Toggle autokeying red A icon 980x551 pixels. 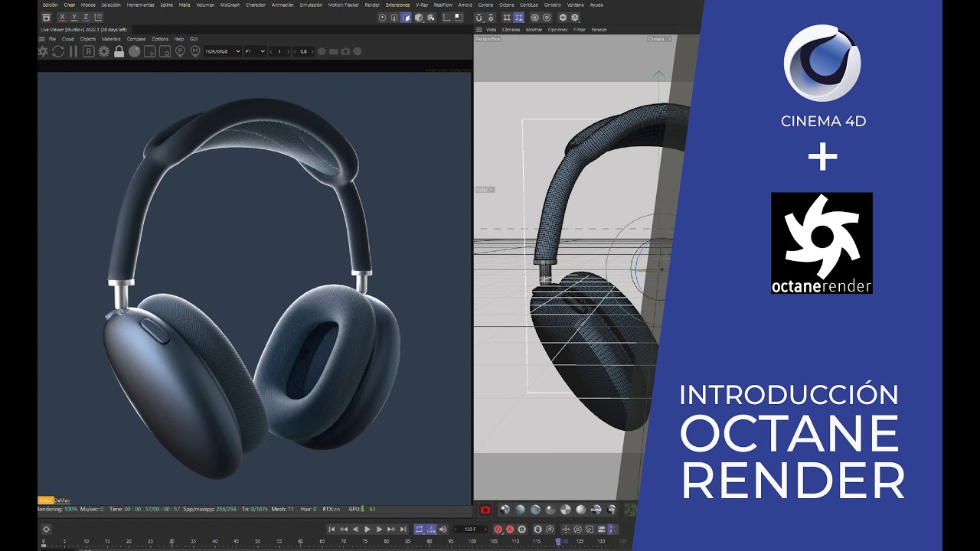[509, 529]
